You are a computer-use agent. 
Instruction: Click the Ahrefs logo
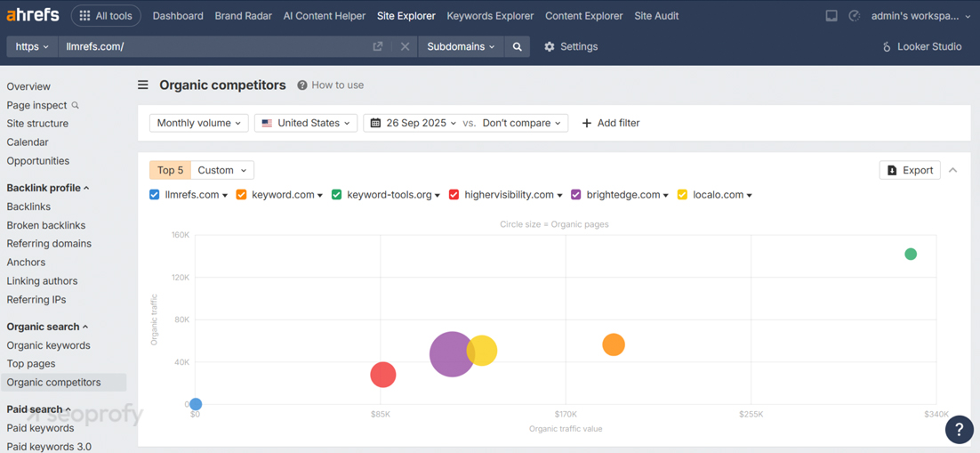click(33, 15)
